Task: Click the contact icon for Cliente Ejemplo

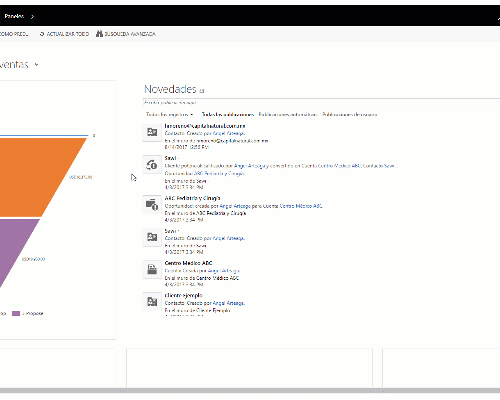Action: point(152,302)
